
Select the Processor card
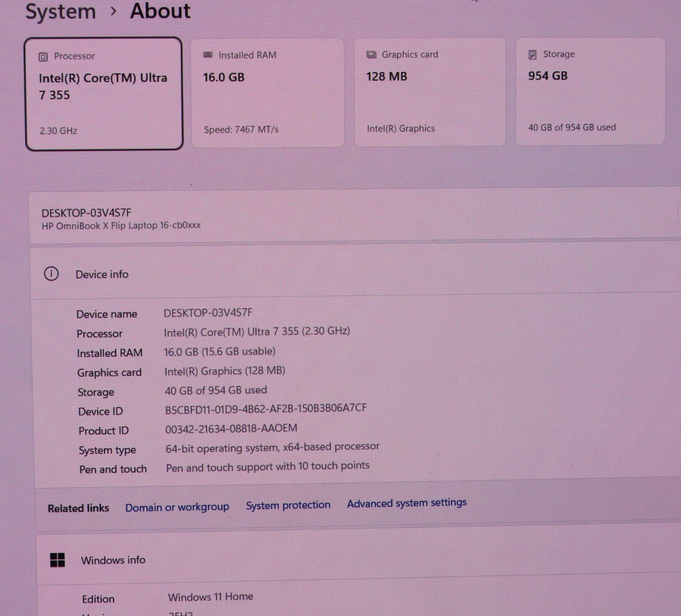pos(104,94)
